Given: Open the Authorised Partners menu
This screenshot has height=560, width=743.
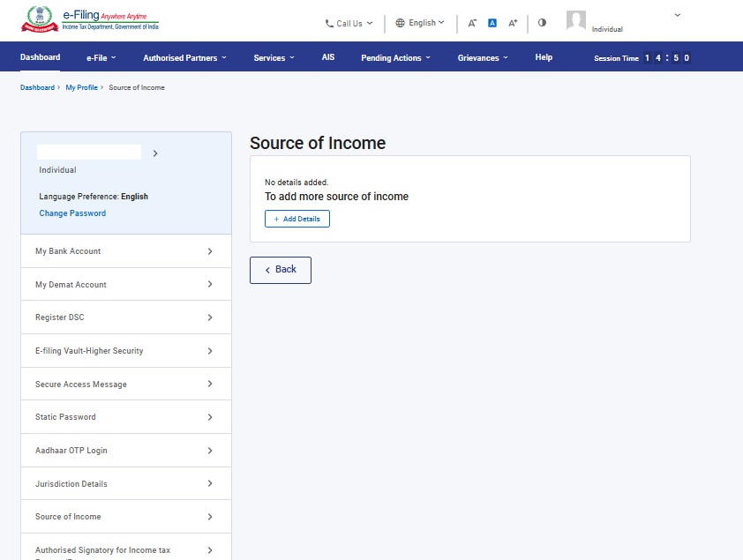Looking at the screenshot, I should [x=184, y=57].
